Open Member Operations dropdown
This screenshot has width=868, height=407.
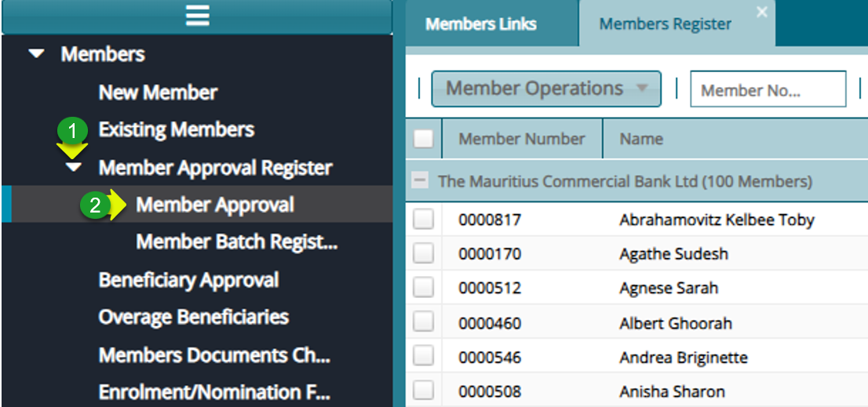click(545, 89)
